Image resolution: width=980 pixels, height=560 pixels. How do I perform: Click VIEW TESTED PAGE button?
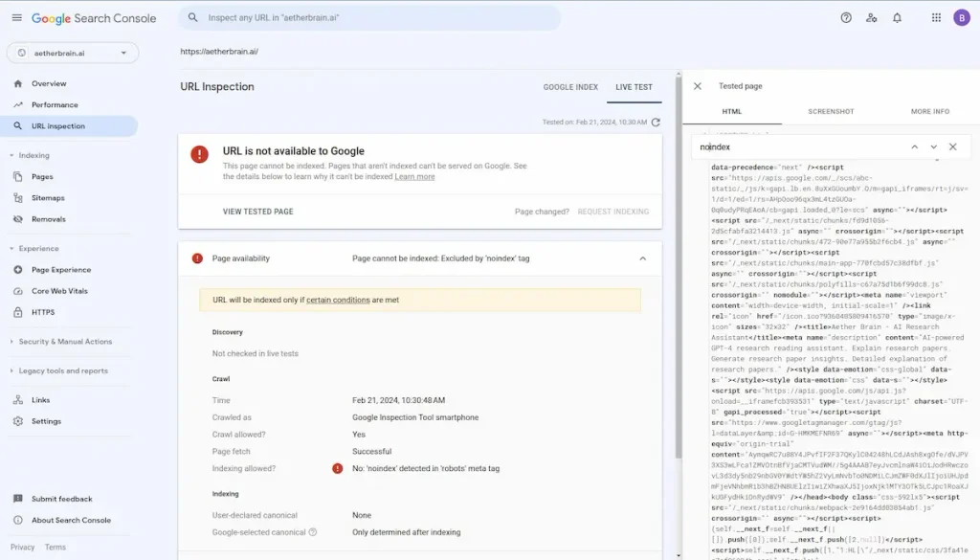[x=258, y=212]
